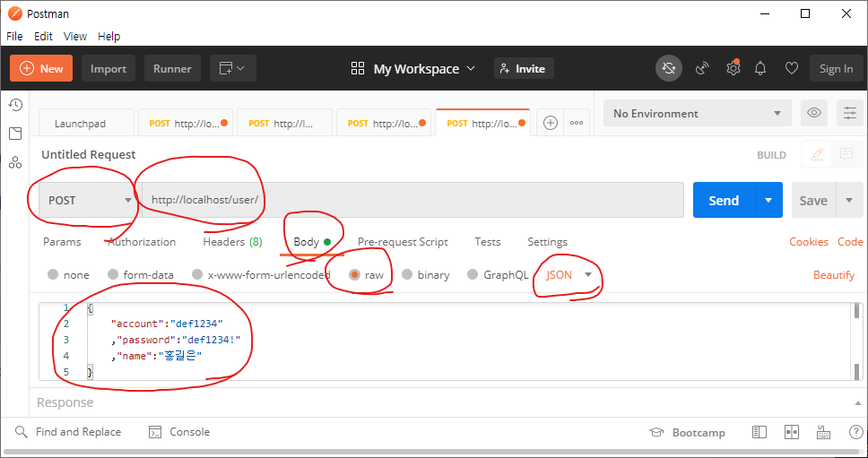This screenshot has width=868, height=458.
Task: Click the Untitled Request title
Action: pyautogui.click(x=89, y=155)
